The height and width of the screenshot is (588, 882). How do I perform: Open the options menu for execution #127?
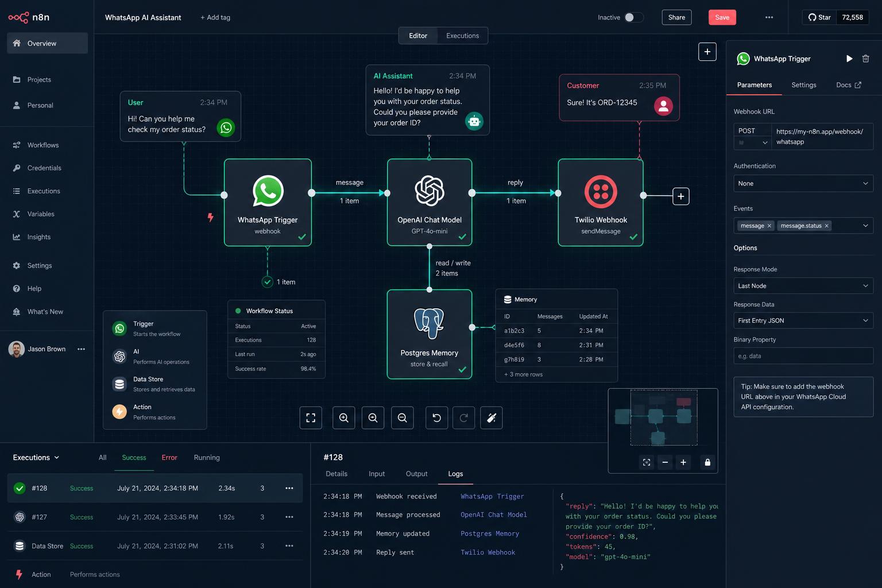click(289, 517)
